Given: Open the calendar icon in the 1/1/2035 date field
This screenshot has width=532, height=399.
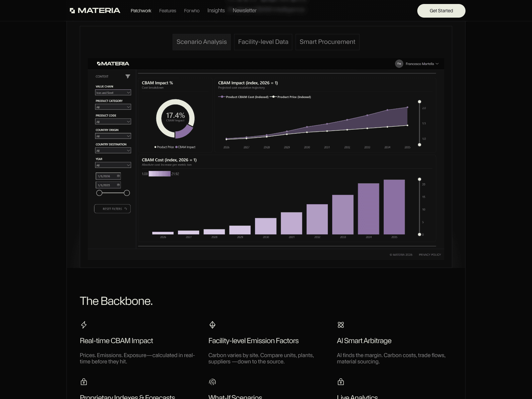Looking at the screenshot, I should (118, 185).
